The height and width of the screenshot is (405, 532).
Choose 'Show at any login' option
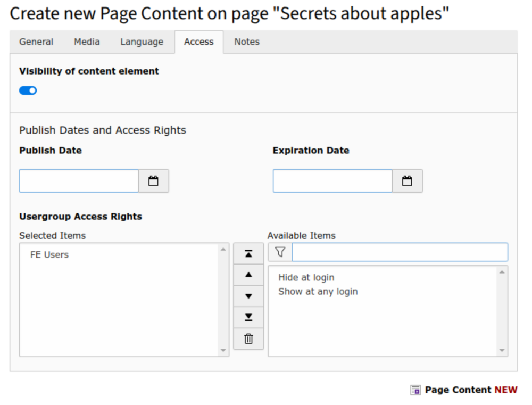tap(318, 292)
